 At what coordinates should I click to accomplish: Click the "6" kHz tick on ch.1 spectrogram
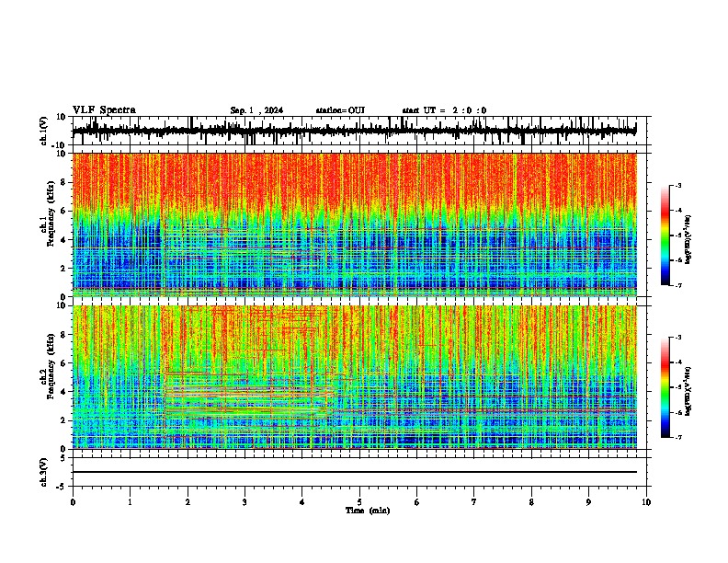pyautogui.click(x=64, y=212)
